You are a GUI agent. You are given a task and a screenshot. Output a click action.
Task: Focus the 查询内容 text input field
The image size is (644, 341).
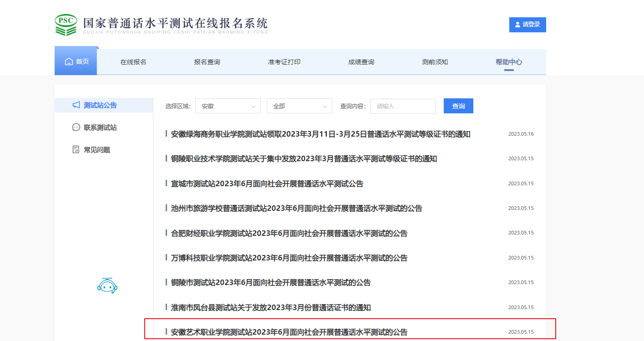pos(402,106)
